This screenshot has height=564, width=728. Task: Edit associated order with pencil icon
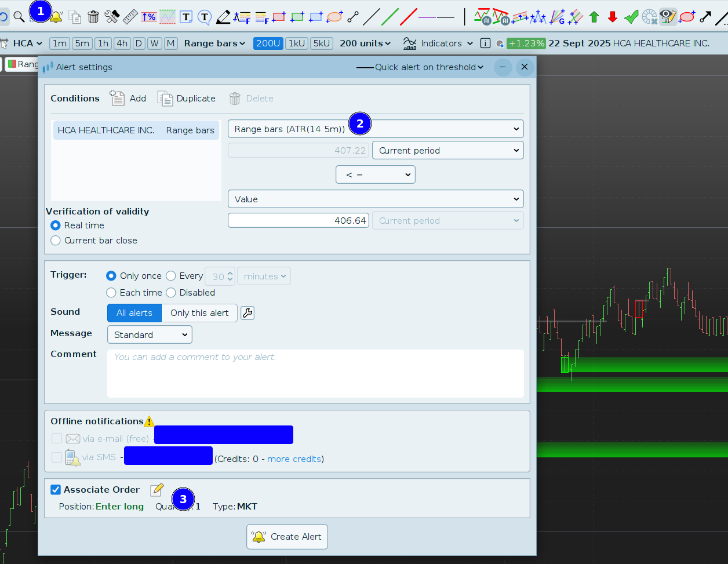(x=156, y=490)
